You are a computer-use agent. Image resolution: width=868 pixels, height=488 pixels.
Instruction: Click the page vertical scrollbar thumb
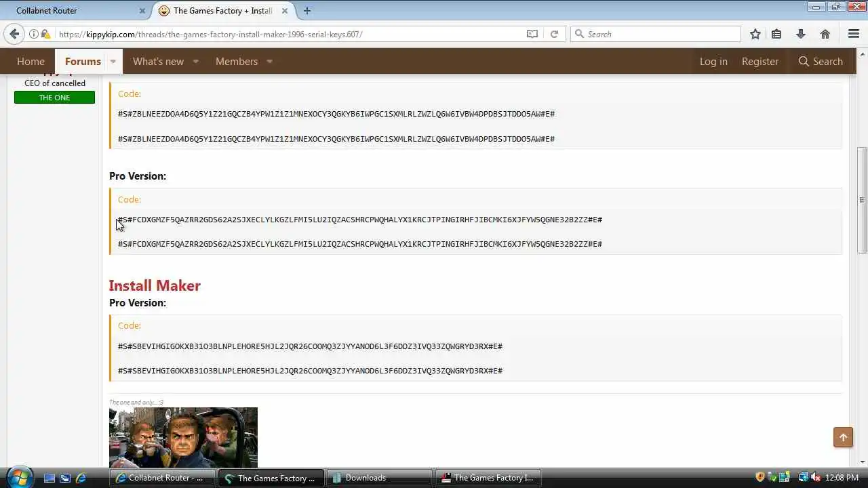(x=862, y=201)
